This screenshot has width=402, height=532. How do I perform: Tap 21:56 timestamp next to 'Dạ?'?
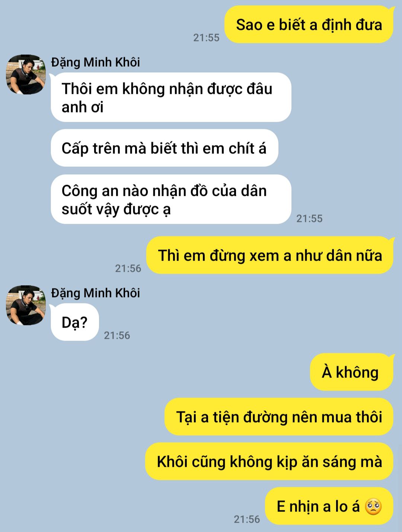click(x=117, y=335)
